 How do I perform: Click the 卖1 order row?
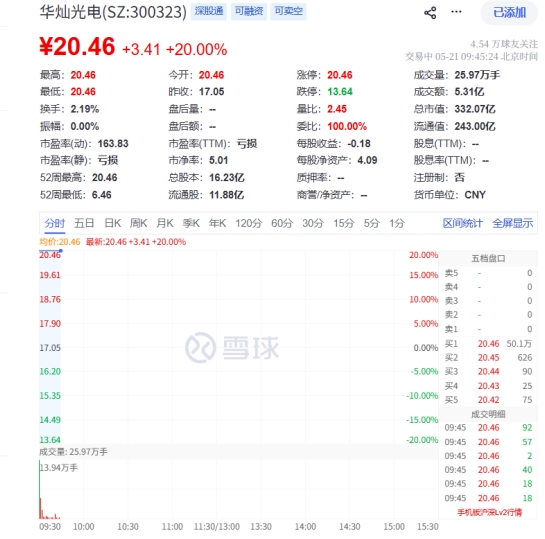coord(488,329)
